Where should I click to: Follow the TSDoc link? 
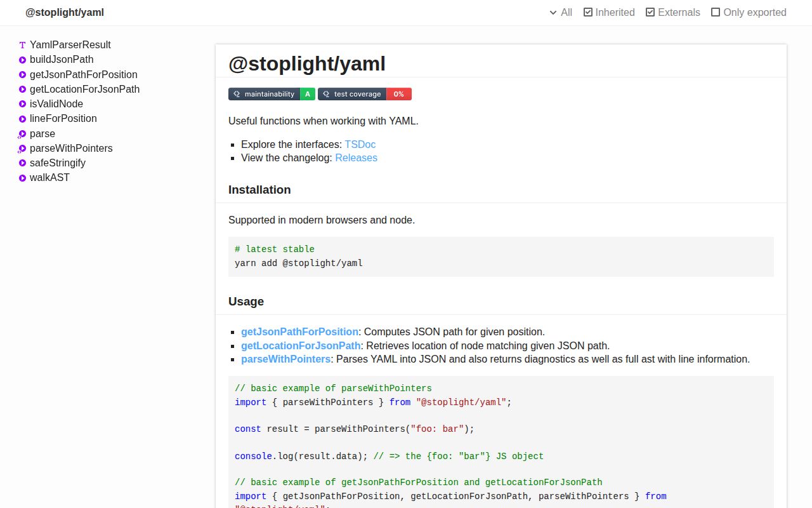tap(360, 145)
